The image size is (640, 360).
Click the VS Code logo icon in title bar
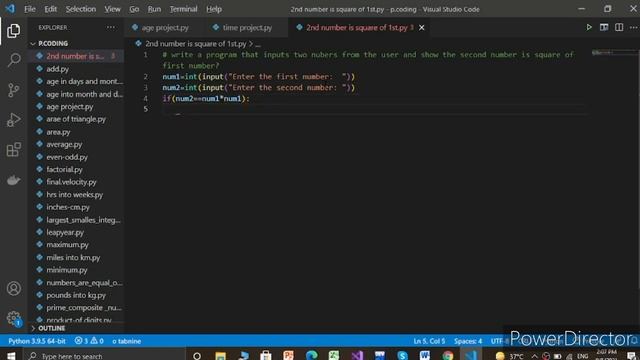10,9
